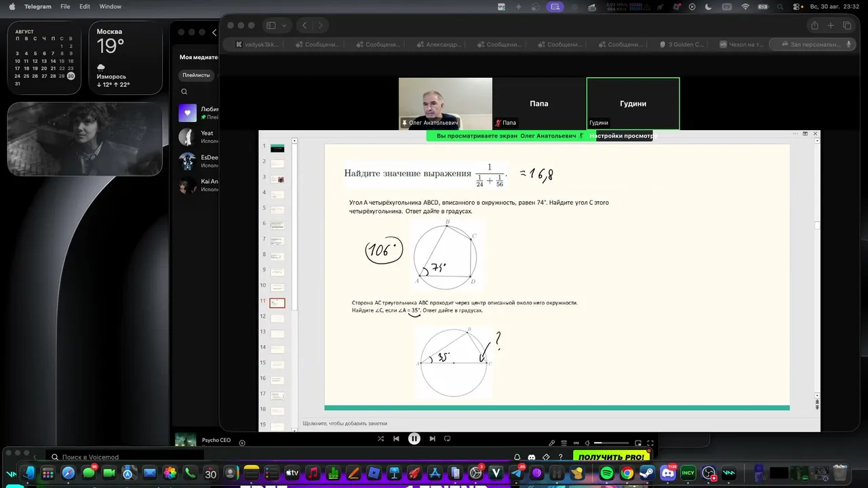The width and height of the screenshot is (868, 488).
Task: Switch to the 3 Golden C… tab
Action: (x=683, y=45)
